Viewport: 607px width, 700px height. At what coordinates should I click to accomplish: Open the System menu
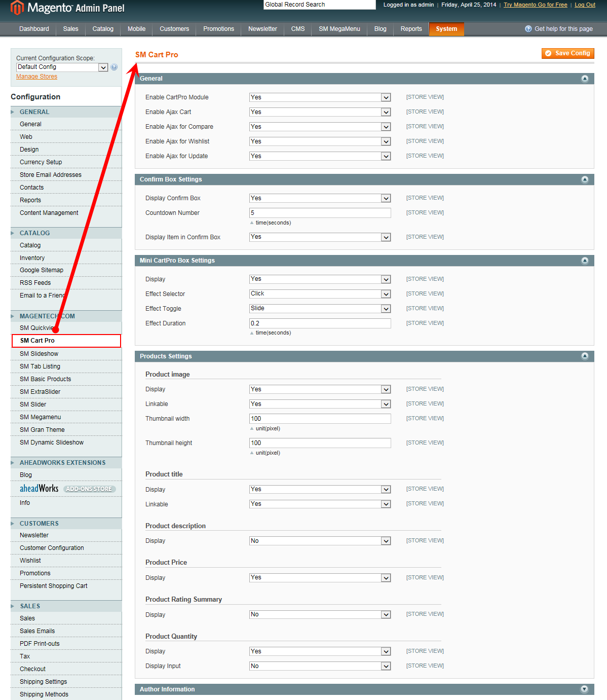[446, 29]
